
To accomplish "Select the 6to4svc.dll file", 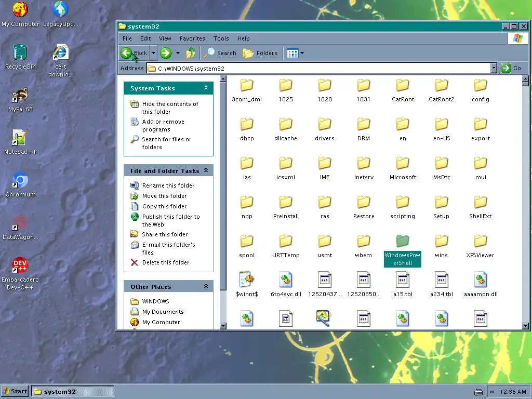I will pyautogui.click(x=286, y=285).
